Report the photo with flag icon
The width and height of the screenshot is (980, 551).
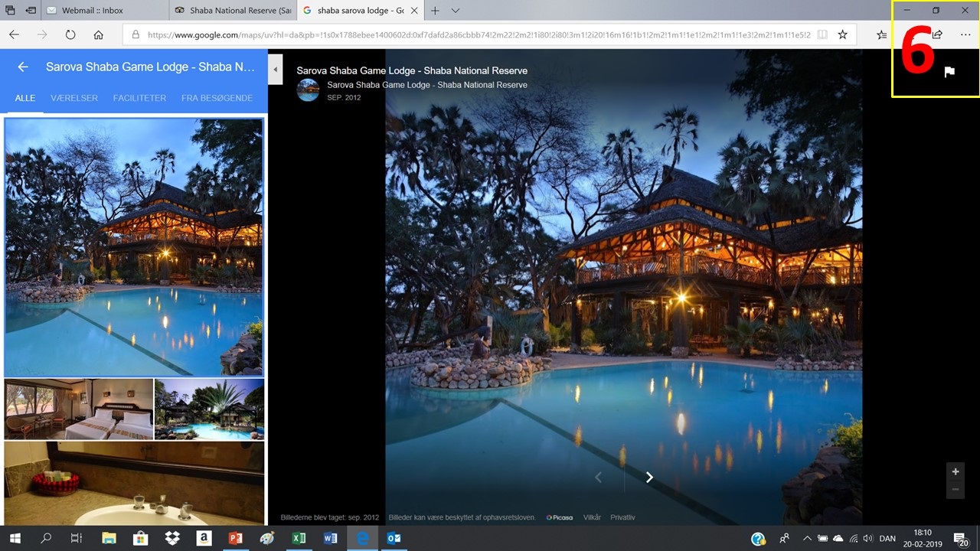(x=949, y=72)
